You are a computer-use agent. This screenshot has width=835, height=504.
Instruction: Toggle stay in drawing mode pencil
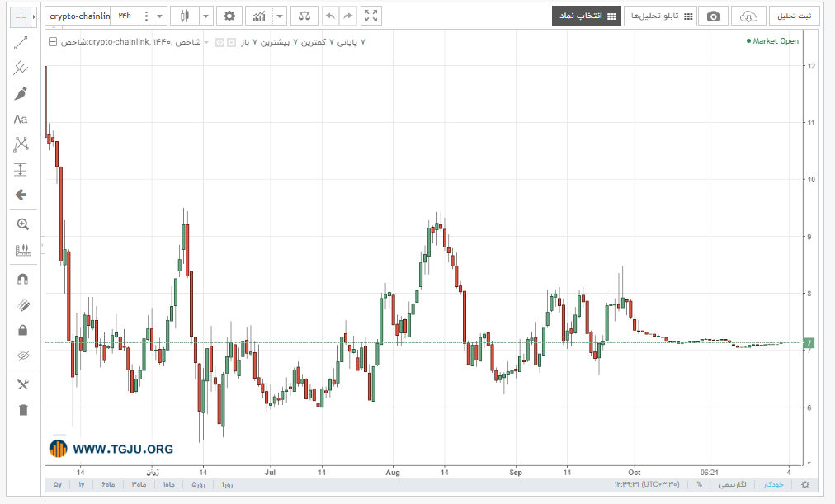[23, 305]
